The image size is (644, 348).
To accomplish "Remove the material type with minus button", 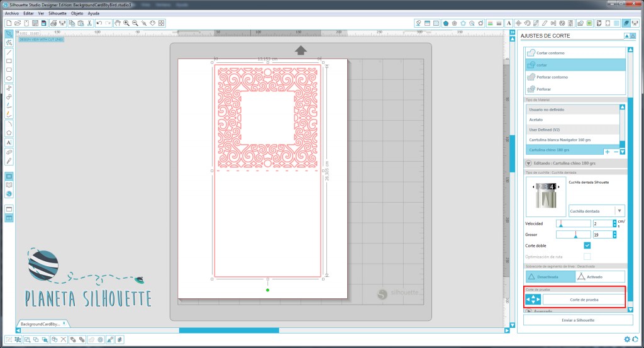I will 616,152.
